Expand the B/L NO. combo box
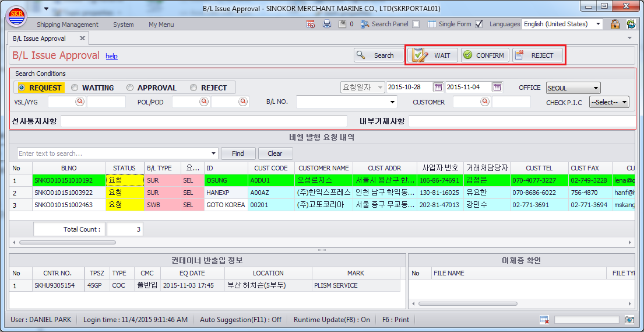644x332 pixels. [393, 102]
